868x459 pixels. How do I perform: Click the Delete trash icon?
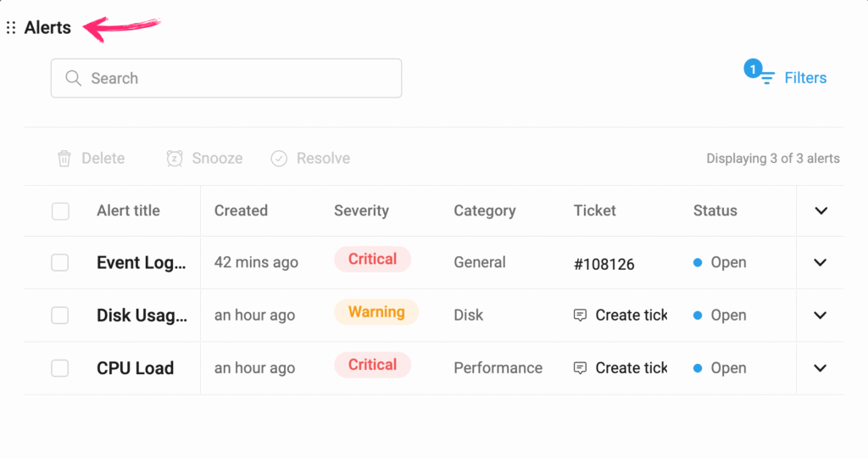pyautogui.click(x=64, y=159)
